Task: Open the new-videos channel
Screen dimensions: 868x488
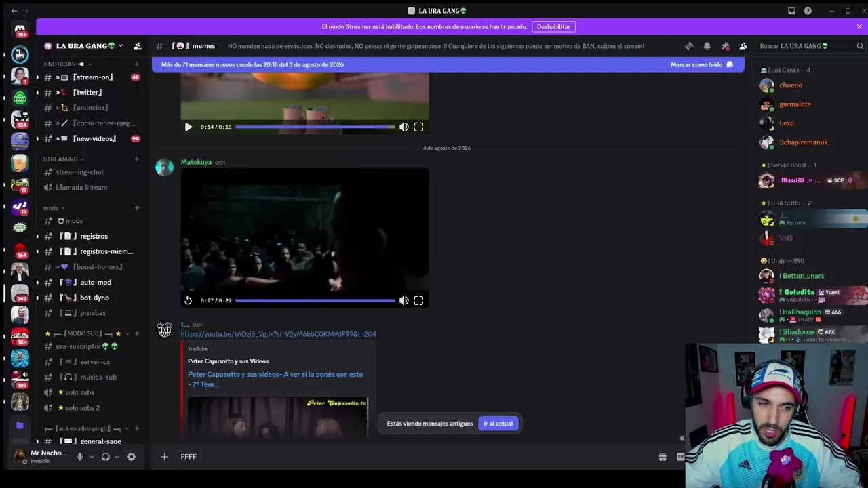Action: [91, 138]
